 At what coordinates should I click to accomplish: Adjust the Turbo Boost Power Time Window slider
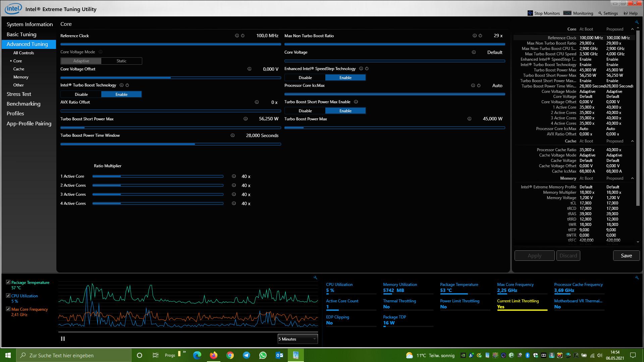[171, 144]
